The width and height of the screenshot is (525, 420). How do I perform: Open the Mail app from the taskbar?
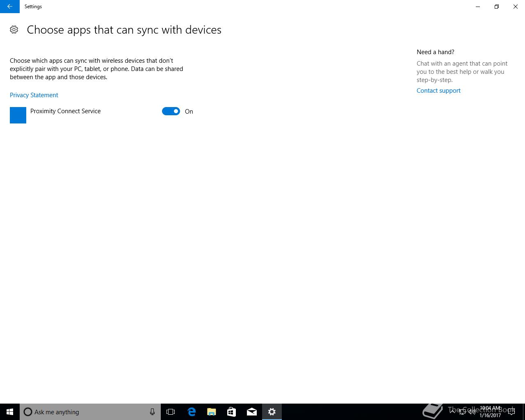click(252, 412)
